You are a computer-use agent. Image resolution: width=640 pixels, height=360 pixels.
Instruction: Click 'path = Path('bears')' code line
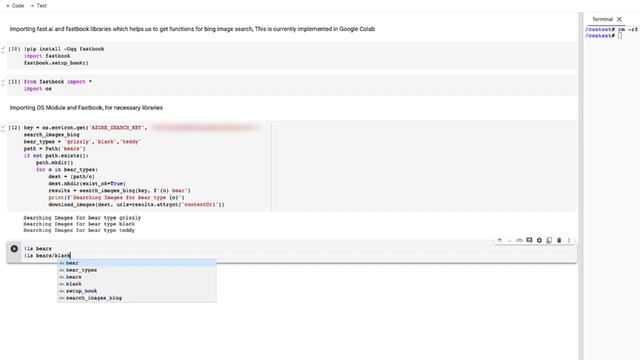[55, 149]
